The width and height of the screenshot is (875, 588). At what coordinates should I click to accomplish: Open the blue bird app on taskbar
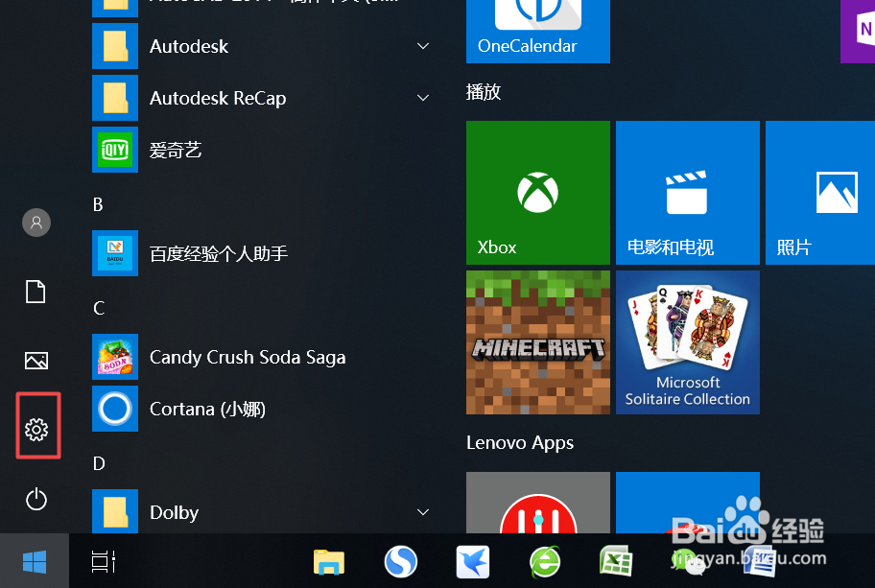point(473,562)
